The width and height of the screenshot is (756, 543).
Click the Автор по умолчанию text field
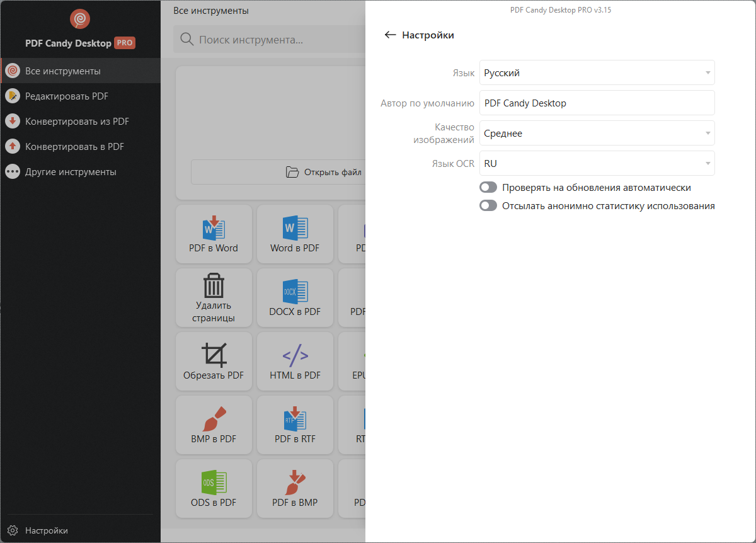point(597,103)
